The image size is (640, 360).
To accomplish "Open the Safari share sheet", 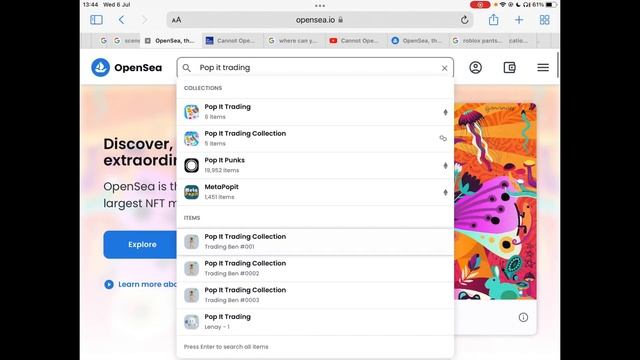I will point(493,19).
